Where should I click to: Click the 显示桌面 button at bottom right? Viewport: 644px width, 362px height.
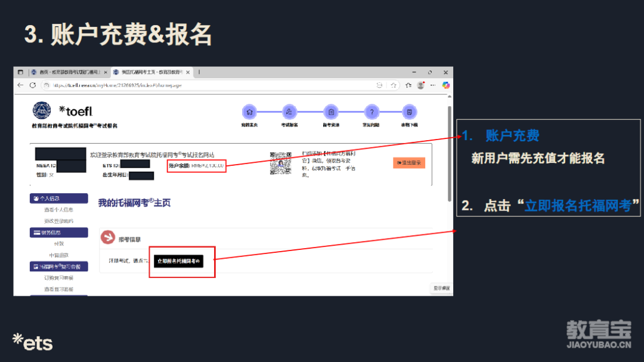pos(441,289)
